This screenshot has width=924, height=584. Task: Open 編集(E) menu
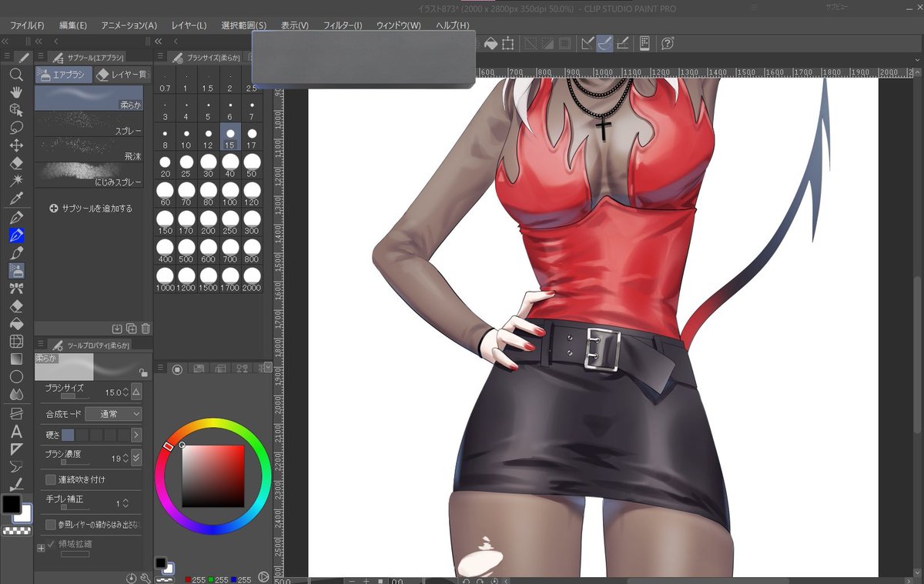73,25
